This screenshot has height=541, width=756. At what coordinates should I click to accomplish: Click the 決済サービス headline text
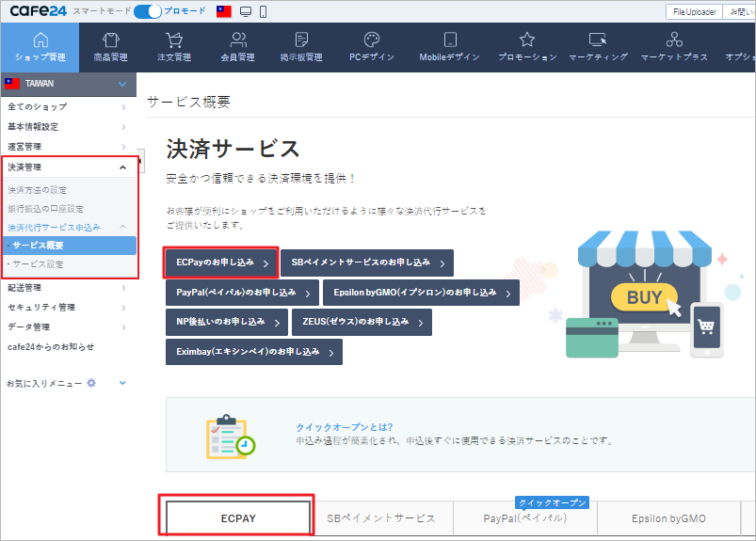tap(233, 149)
